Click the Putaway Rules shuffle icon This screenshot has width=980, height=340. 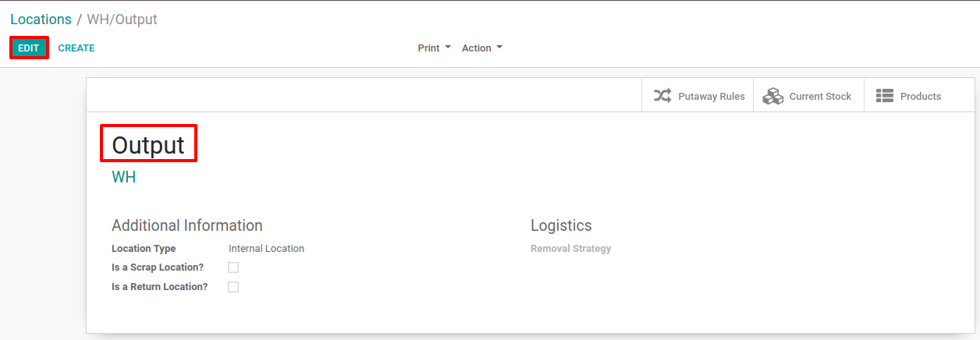[662, 96]
